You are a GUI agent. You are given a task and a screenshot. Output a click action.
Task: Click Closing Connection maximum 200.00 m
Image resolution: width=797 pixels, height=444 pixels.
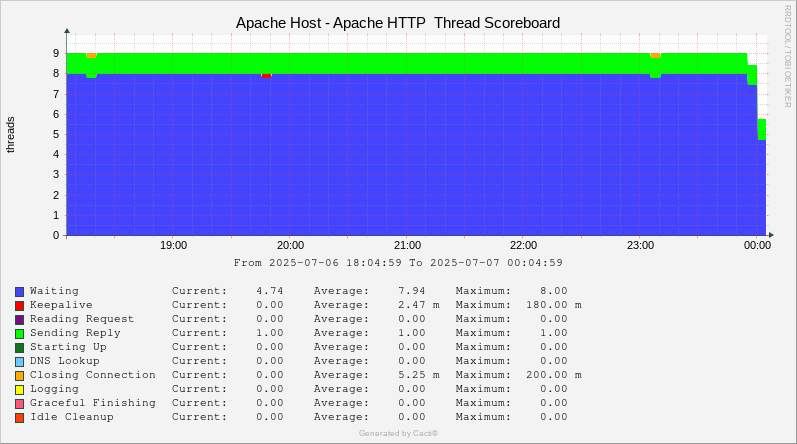coord(554,375)
